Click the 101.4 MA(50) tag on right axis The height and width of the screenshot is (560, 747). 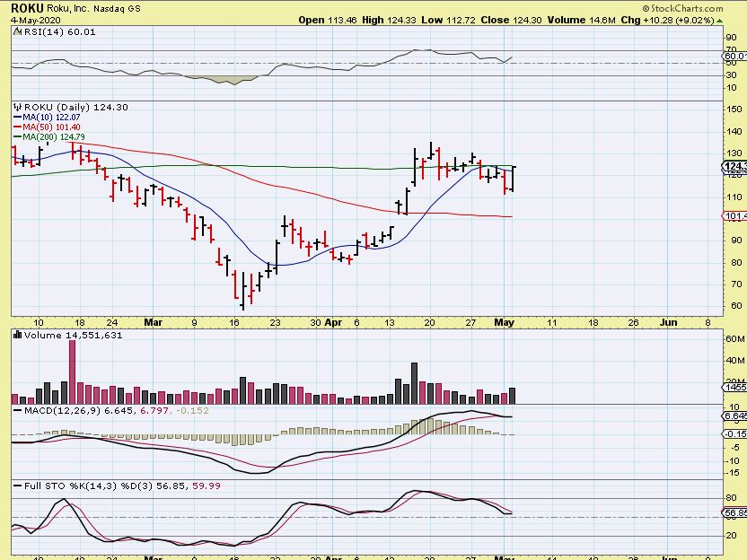click(735, 216)
